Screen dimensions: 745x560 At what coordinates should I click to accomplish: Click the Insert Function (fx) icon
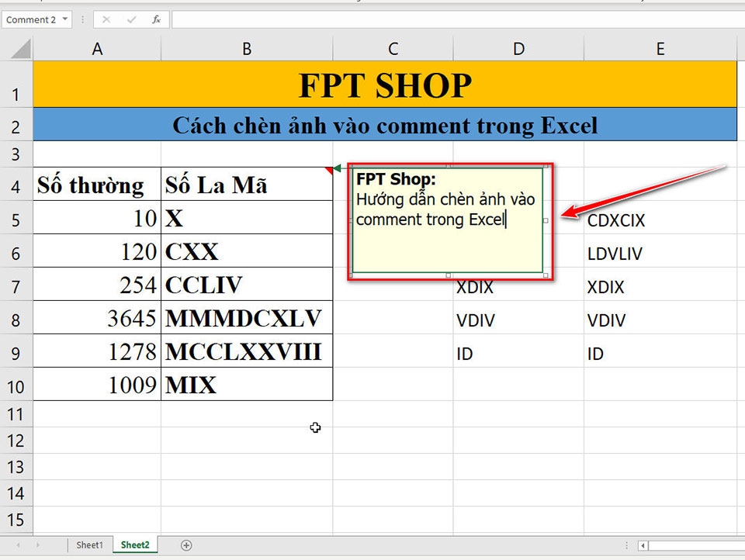[x=157, y=19]
